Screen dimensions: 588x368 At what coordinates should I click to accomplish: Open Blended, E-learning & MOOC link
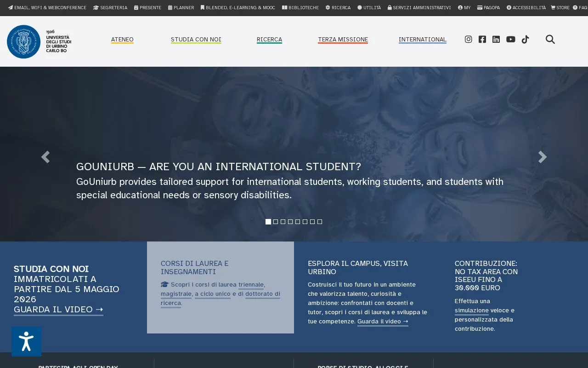[x=238, y=8]
